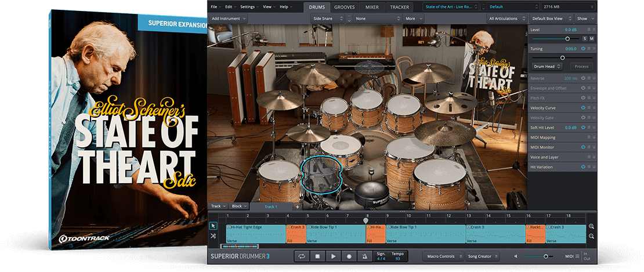Toggle the loop playback button
This screenshot has height=272, width=644.
(x=302, y=256)
